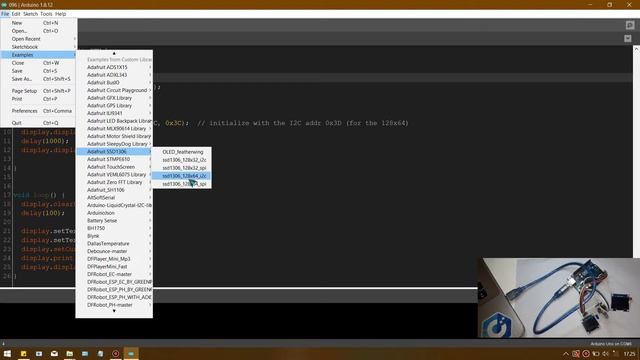Open DFPlayer_Mini_Mp3 examples
The height and width of the screenshot is (360, 640).
[x=114, y=259]
